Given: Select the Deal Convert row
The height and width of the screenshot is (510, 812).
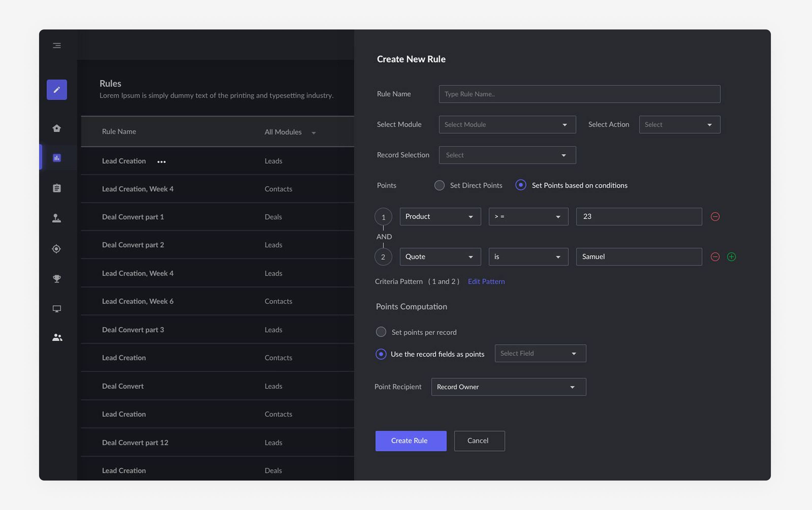Looking at the screenshot, I should [x=217, y=386].
